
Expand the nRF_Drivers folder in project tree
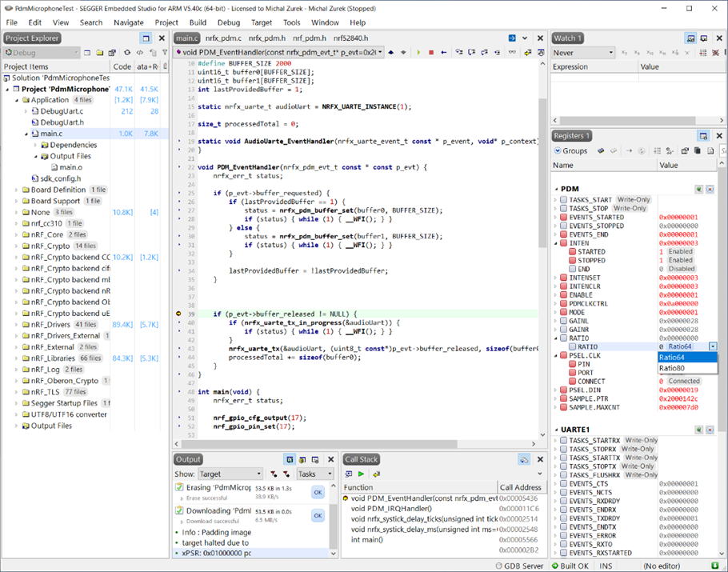point(17,325)
